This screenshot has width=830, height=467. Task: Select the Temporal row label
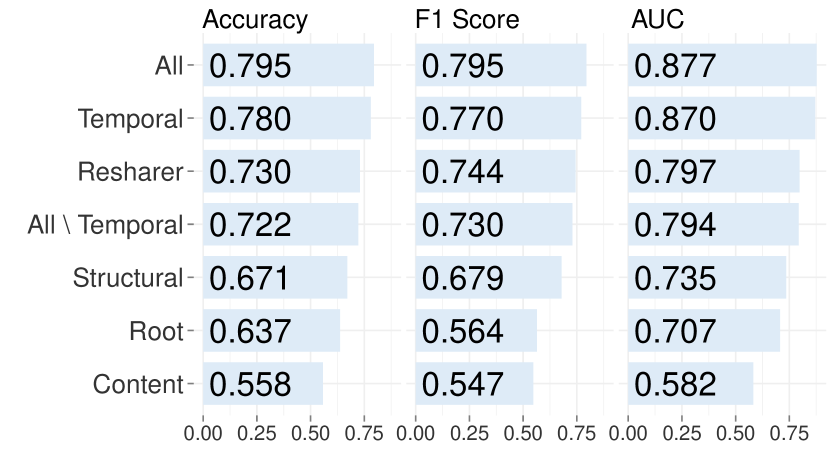pos(131,119)
